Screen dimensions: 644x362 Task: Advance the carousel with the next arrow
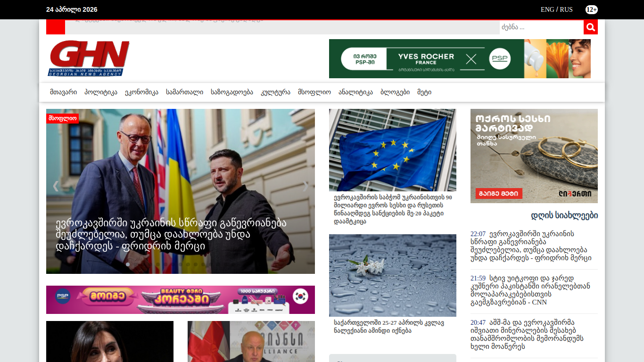pos(305,186)
